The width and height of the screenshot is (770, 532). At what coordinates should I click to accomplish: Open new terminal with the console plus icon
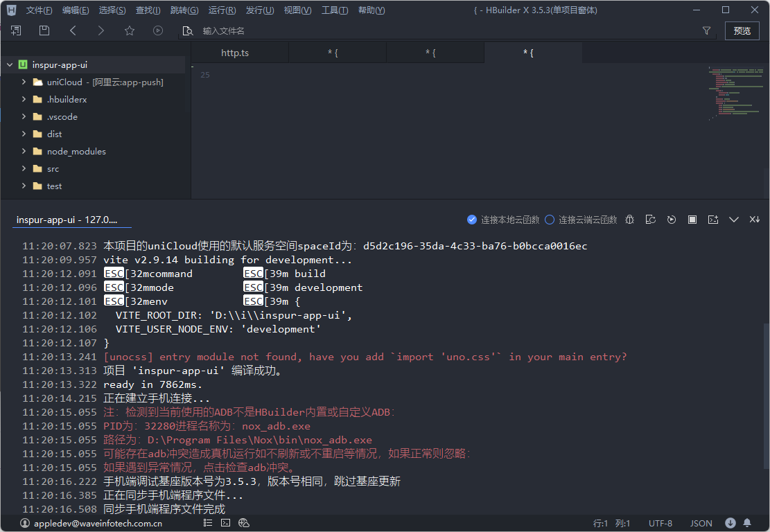(713, 220)
